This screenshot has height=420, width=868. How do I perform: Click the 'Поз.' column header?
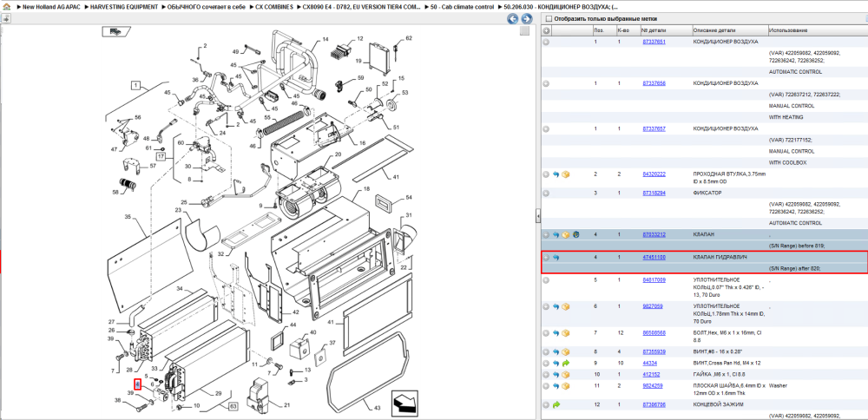603,30
